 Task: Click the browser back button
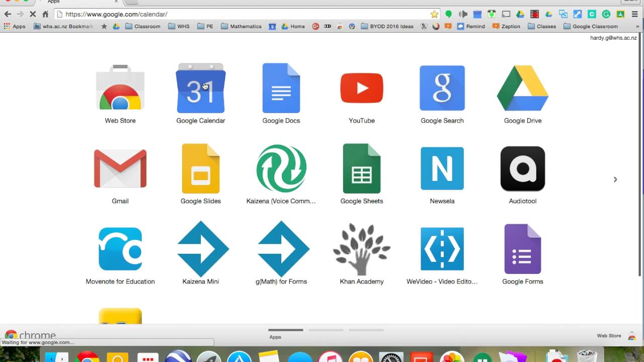8,14
